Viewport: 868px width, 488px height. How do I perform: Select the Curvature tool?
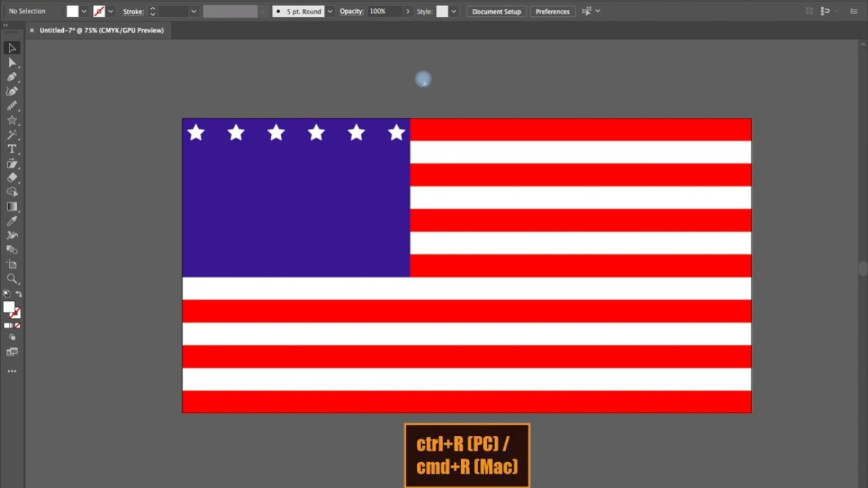12,91
